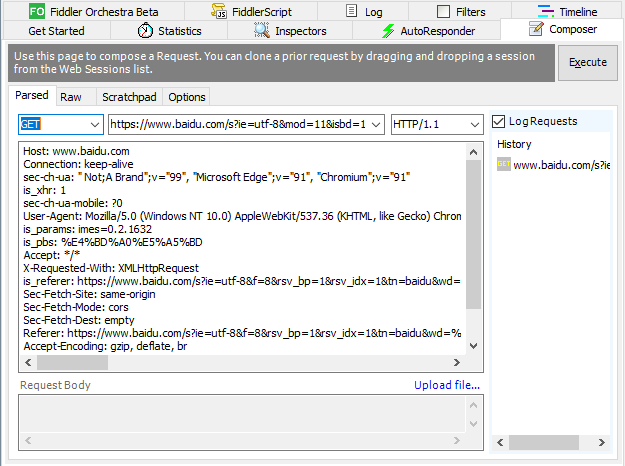625x466 pixels.
Task: Click History scroll left arrow
Action: [500, 442]
